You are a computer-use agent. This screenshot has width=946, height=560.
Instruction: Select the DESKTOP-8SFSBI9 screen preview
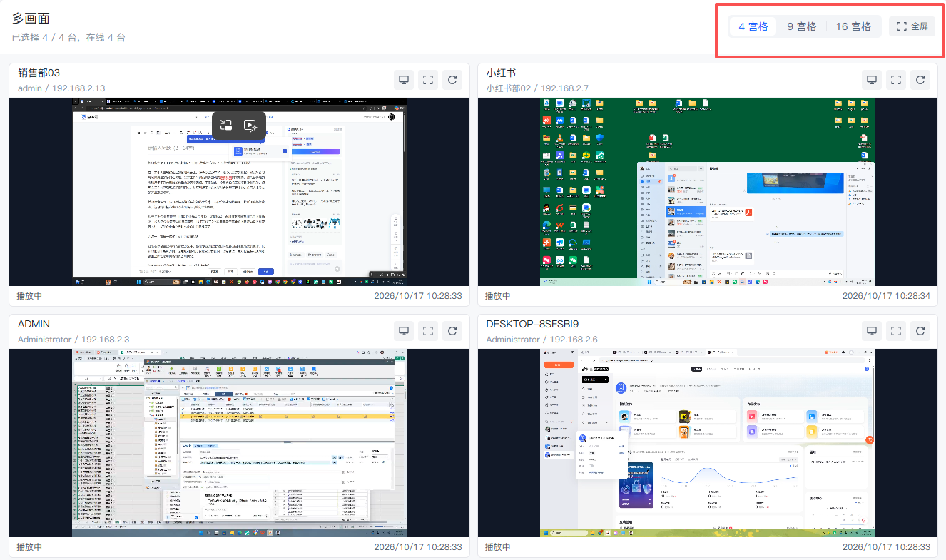pyautogui.click(x=708, y=443)
